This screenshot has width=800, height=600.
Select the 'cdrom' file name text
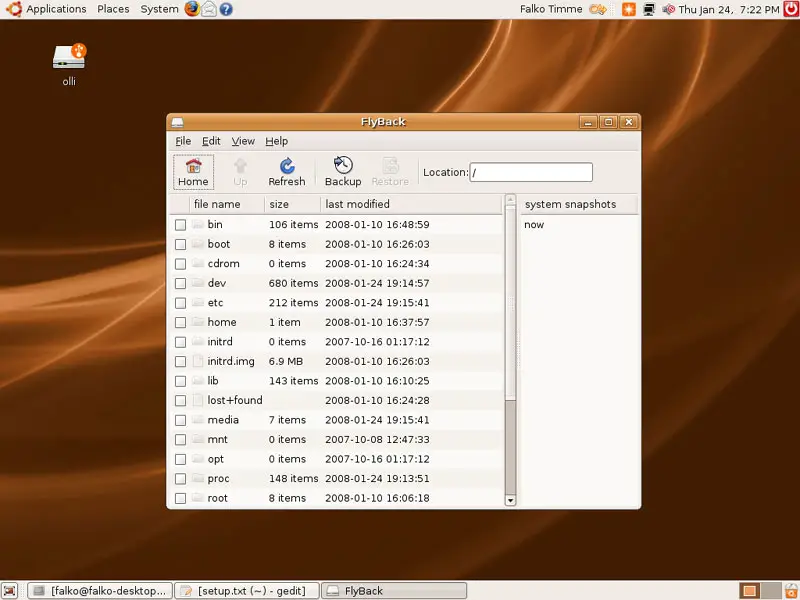coord(223,264)
